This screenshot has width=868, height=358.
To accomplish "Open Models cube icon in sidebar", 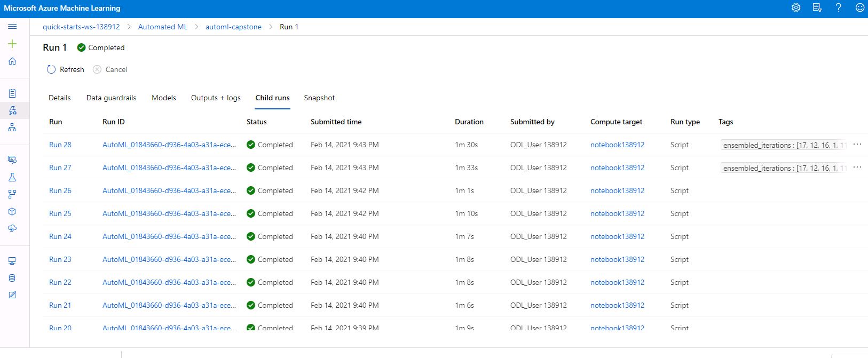I will pos(12,211).
